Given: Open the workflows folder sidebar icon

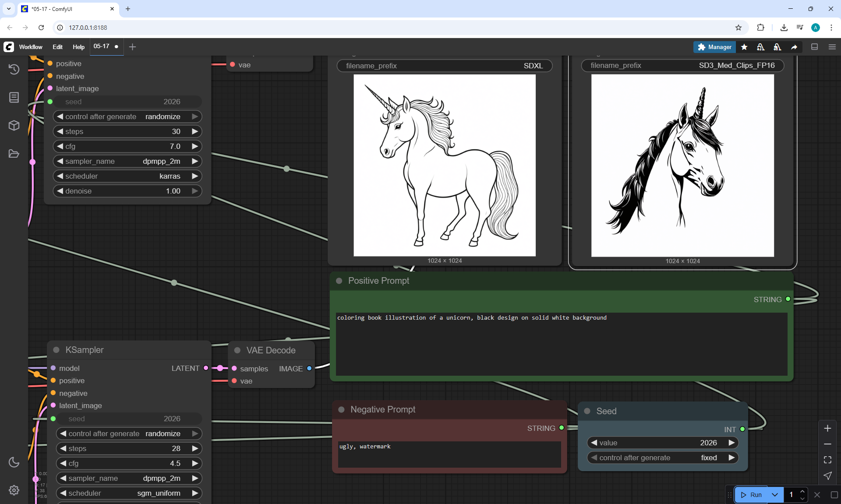Looking at the screenshot, I should [x=14, y=154].
